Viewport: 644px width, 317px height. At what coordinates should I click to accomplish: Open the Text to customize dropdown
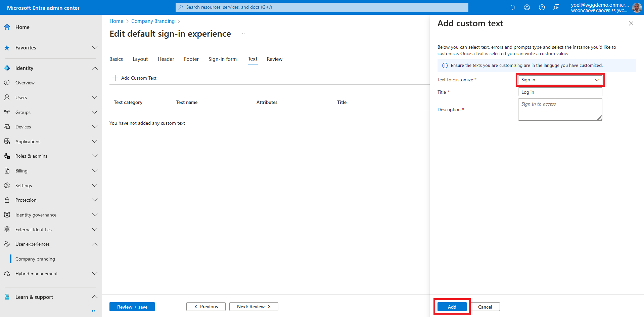coord(560,80)
